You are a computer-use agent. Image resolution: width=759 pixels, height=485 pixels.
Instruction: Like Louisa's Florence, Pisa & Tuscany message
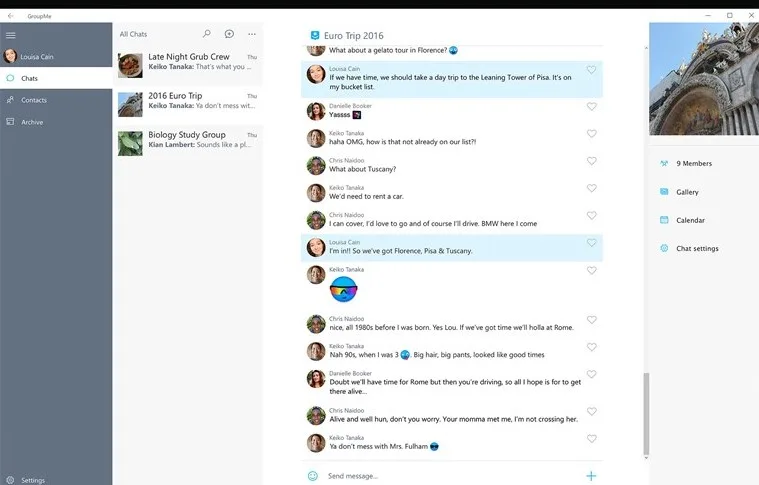coord(592,242)
